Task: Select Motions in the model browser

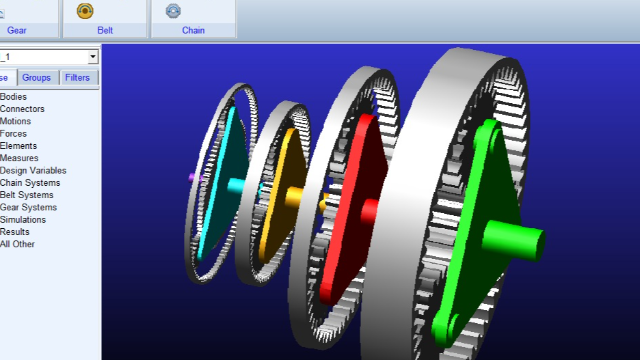Action: coord(16,121)
